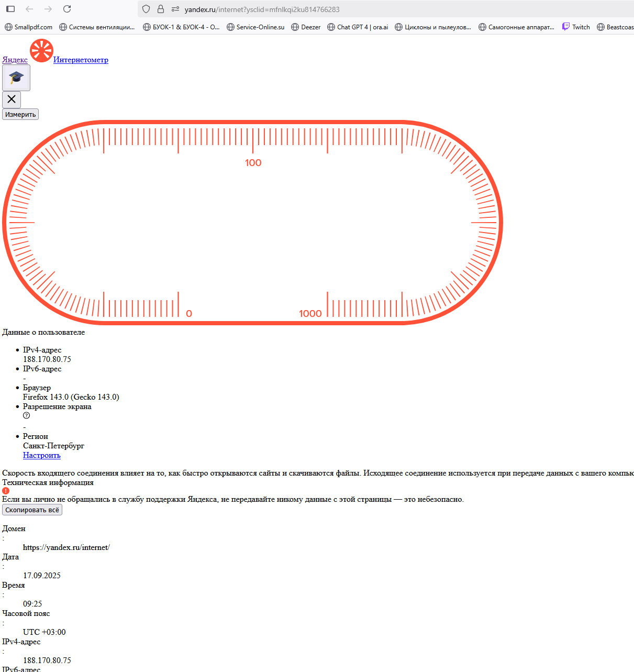This screenshot has width=634, height=672.
Task: Open Системы вентиляции bookmark
Action: [97, 27]
